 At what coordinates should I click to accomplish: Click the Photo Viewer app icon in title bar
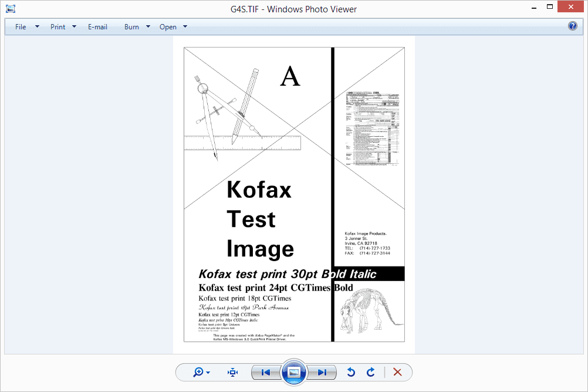click(x=11, y=9)
